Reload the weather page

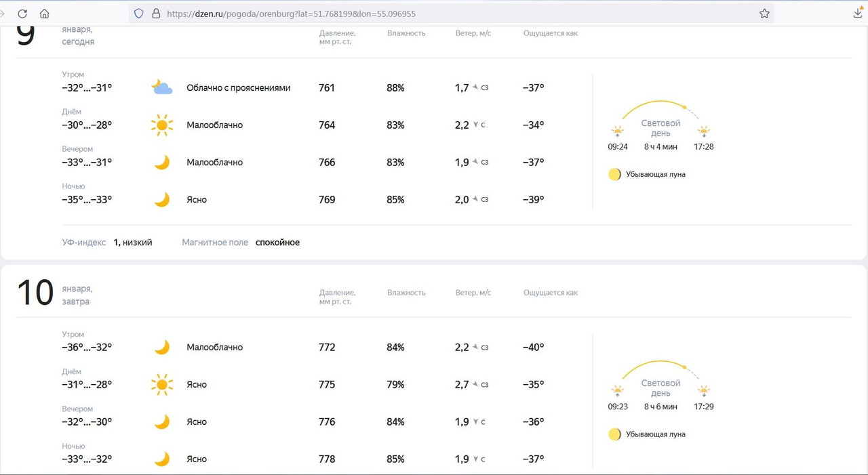pyautogui.click(x=22, y=14)
